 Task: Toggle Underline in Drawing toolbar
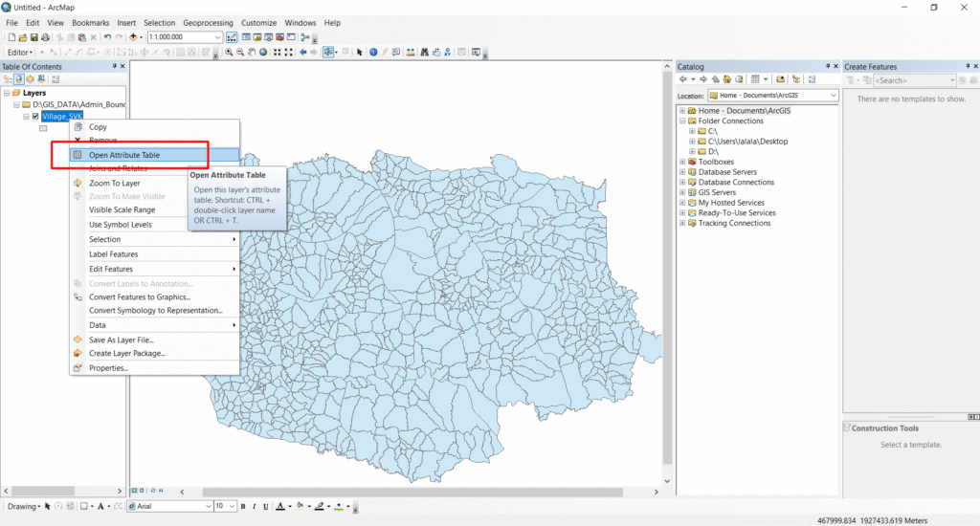266,507
